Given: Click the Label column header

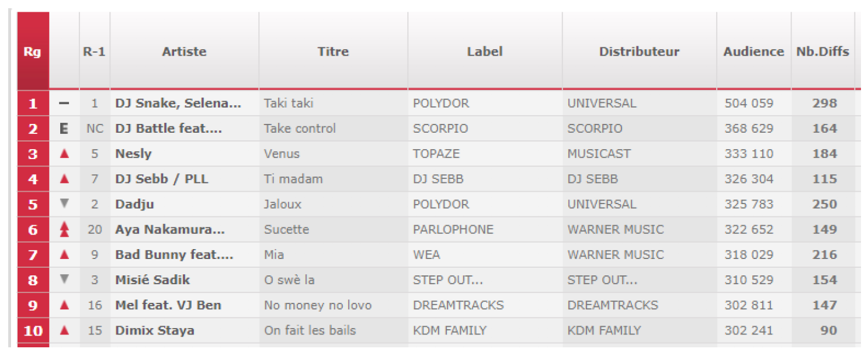Looking at the screenshot, I should [x=485, y=51].
